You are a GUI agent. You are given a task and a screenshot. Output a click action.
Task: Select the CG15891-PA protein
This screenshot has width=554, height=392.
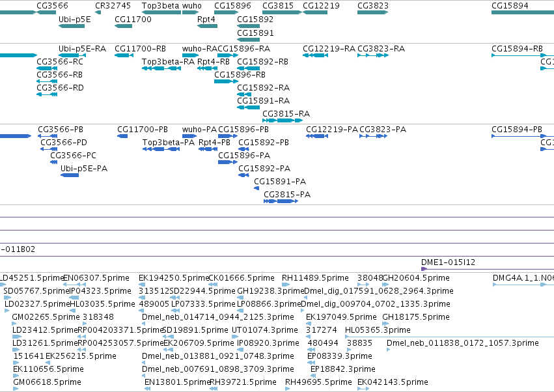click(280, 182)
